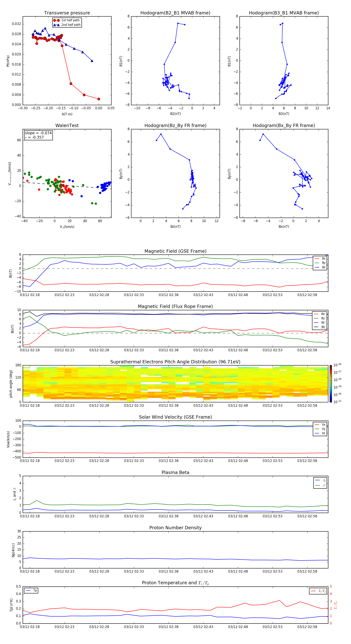
Task: Click "Bz" in the GSE magnetic field legend
Action: (x=320, y=267)
